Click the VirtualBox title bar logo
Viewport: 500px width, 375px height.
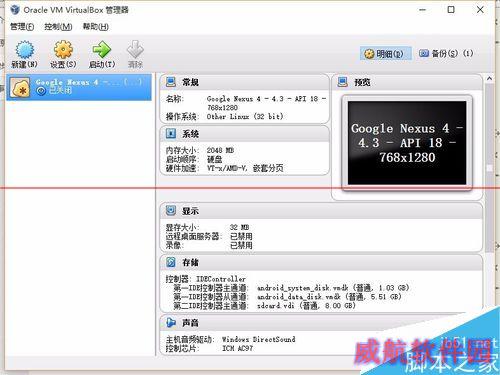click(15, 10)
